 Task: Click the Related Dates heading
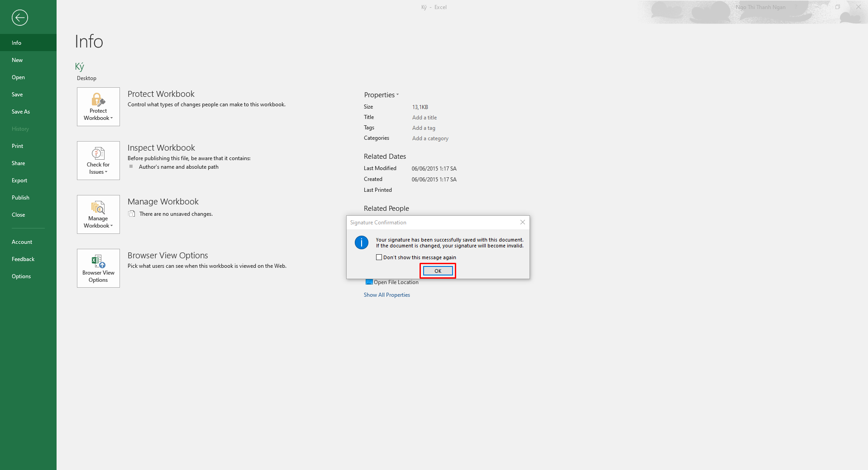(385, 157)
